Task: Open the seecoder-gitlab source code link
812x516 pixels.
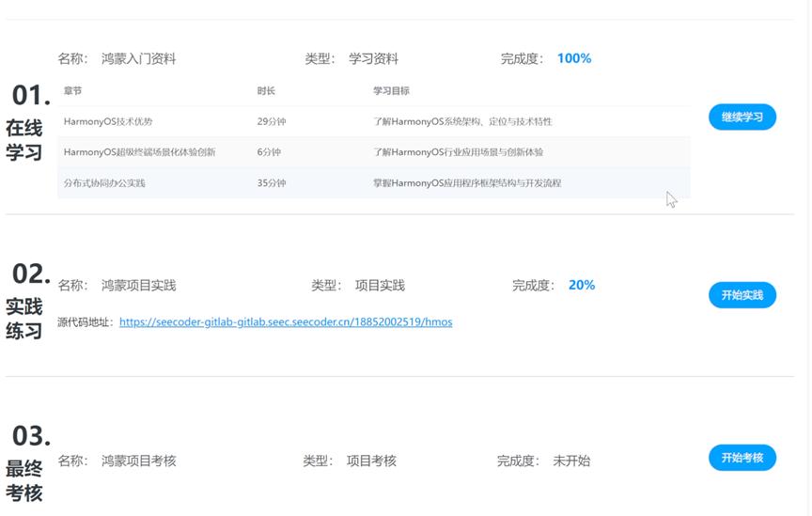Action: pos(286,321)
